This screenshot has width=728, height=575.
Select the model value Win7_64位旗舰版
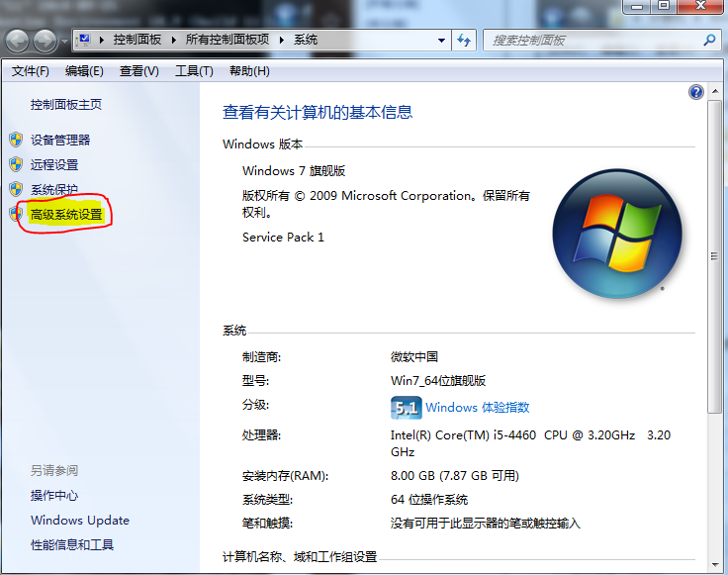(x=438, y=381)
